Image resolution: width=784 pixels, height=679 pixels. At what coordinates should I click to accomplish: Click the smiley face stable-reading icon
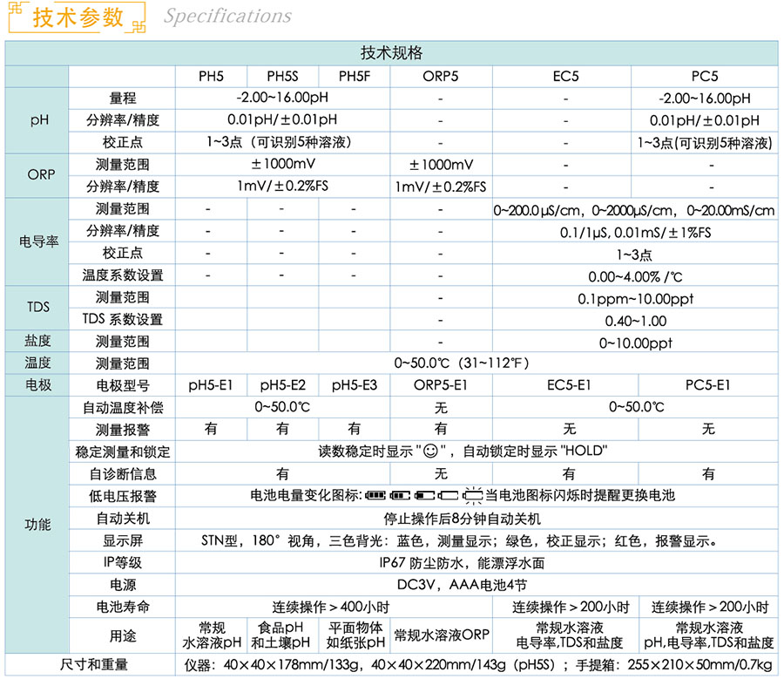tap(427, 452)
